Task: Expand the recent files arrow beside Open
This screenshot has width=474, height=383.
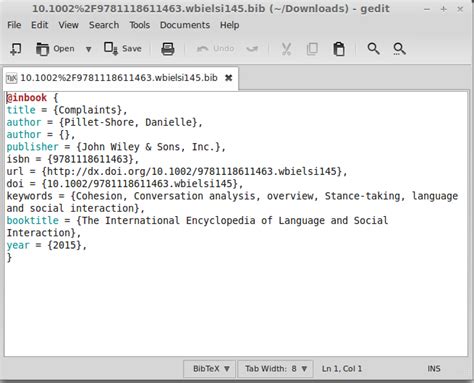Action: point(88,49)
